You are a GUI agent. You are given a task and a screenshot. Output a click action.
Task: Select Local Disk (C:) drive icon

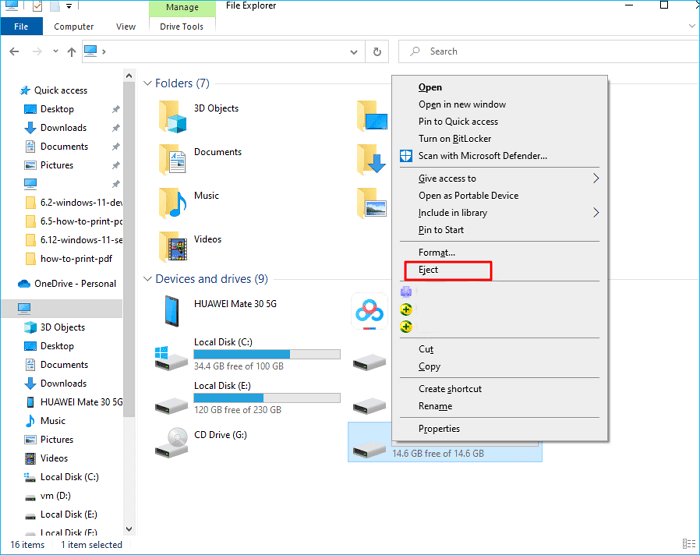point(171,358)
